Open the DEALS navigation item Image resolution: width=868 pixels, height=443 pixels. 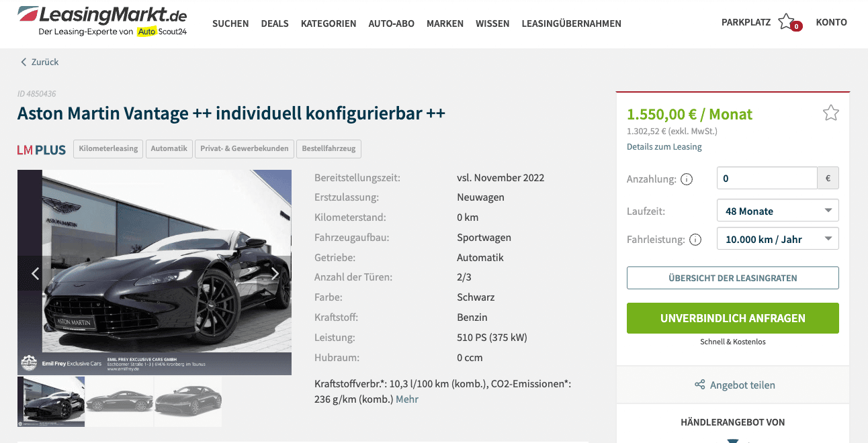(275, 23)
